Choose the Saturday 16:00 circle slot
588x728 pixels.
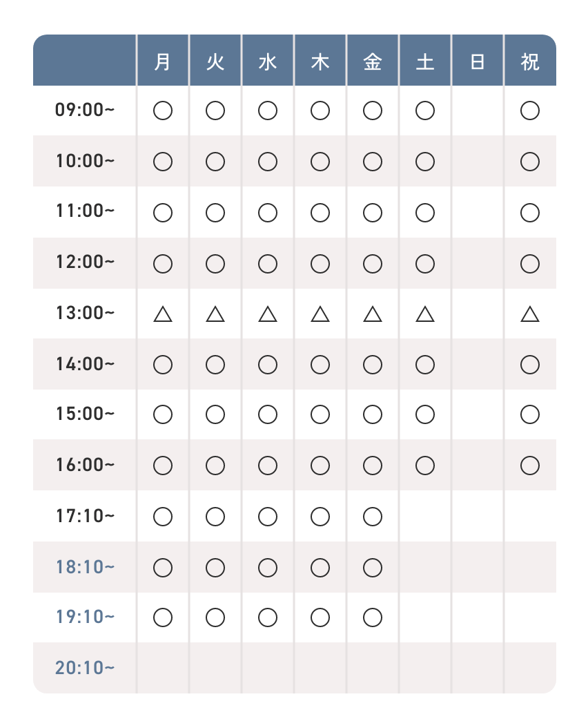point(425,466)
